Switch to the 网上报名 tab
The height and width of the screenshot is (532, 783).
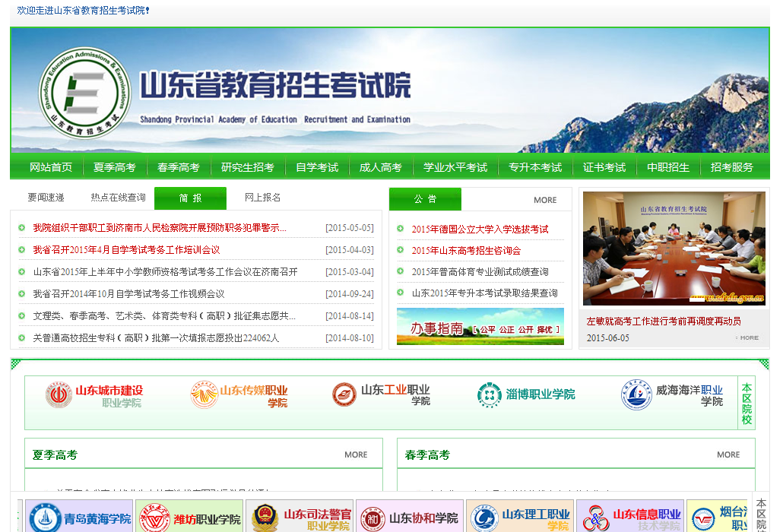(263, 198)
